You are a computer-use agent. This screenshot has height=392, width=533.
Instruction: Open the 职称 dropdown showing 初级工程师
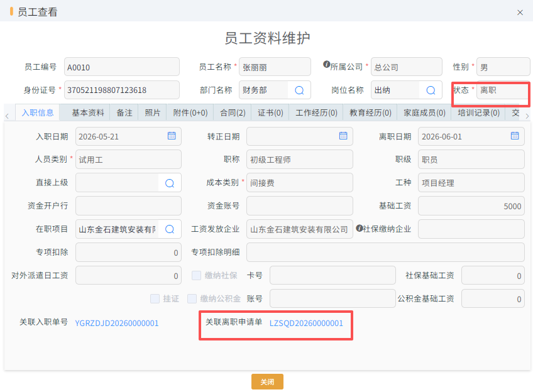click(300, 160)
